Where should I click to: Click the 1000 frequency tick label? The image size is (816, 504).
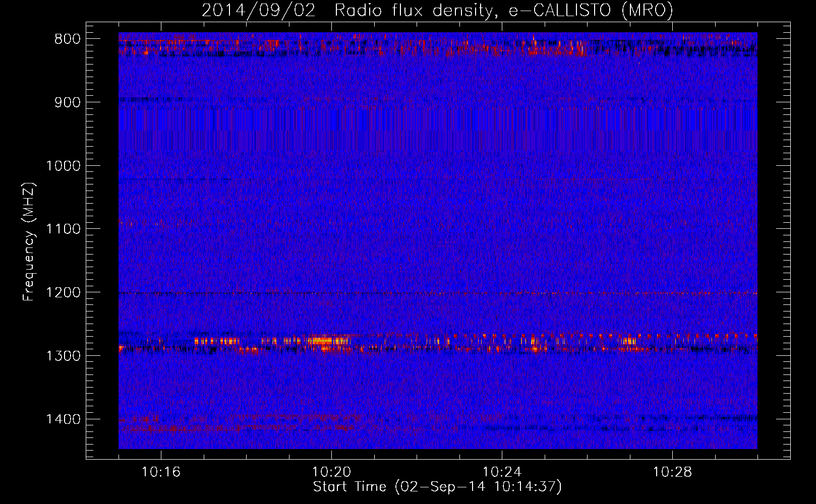click(64, 166)
